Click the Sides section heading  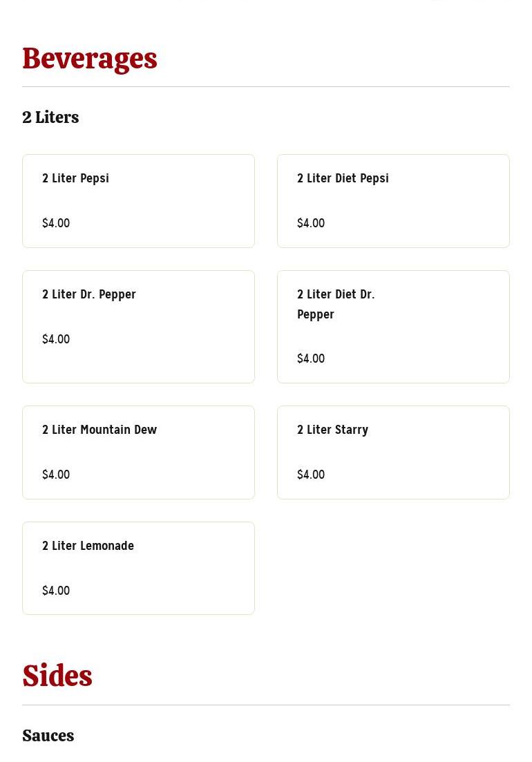pos(57,676)
